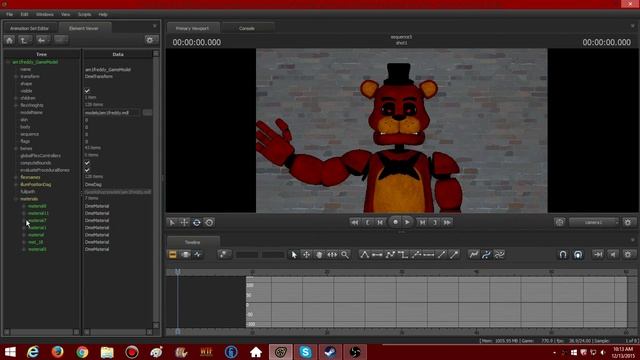Toggle the snap magnet button in the timeline
Screen dimensions: 640x360
point(563,255)
